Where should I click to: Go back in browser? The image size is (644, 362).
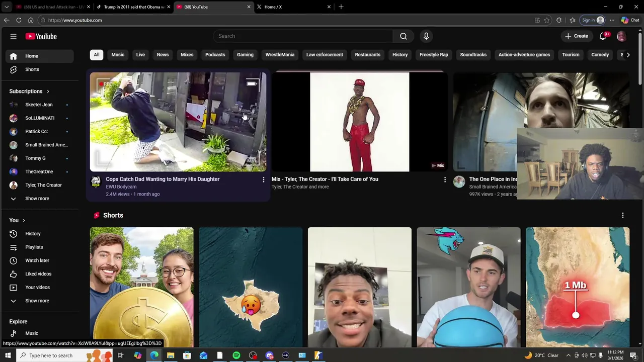pos(7,20)
